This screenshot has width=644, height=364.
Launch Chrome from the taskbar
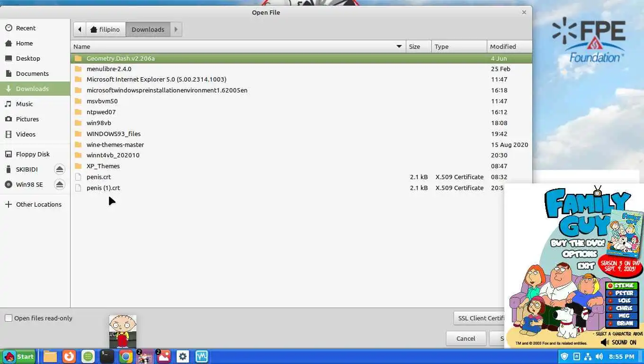pyautogui.click(x=125, y=356)
